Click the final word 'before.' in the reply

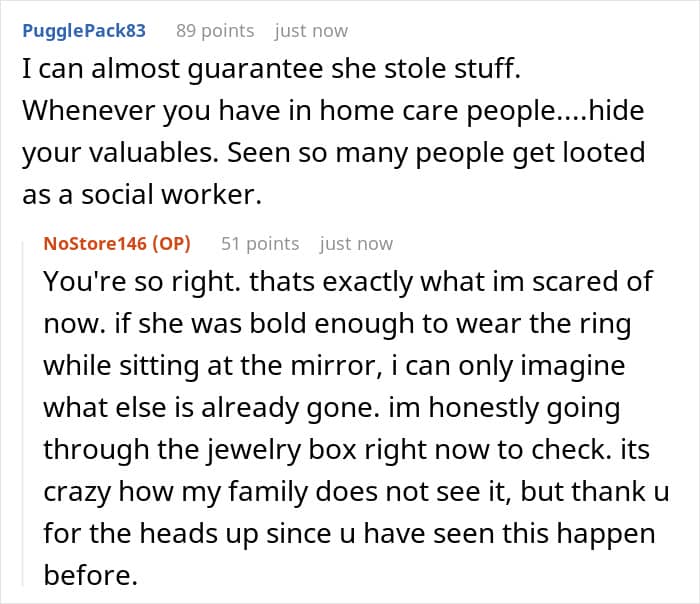tap(86, 576)
